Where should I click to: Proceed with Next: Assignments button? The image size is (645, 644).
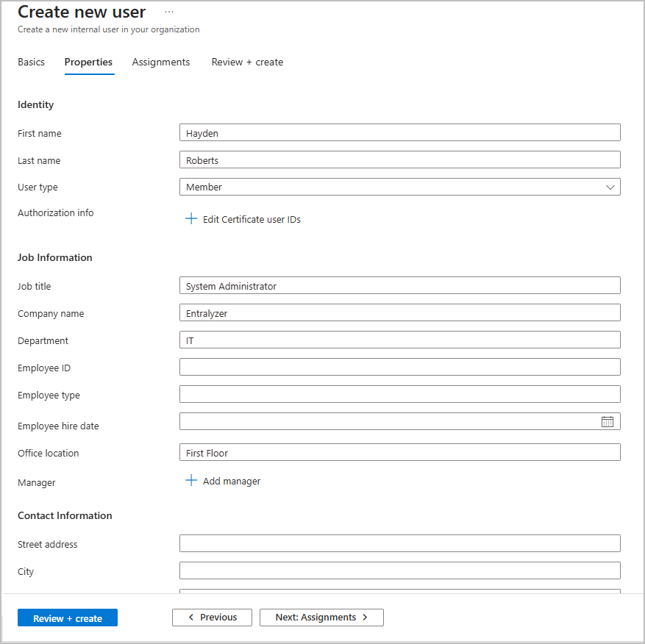(321, 618)
